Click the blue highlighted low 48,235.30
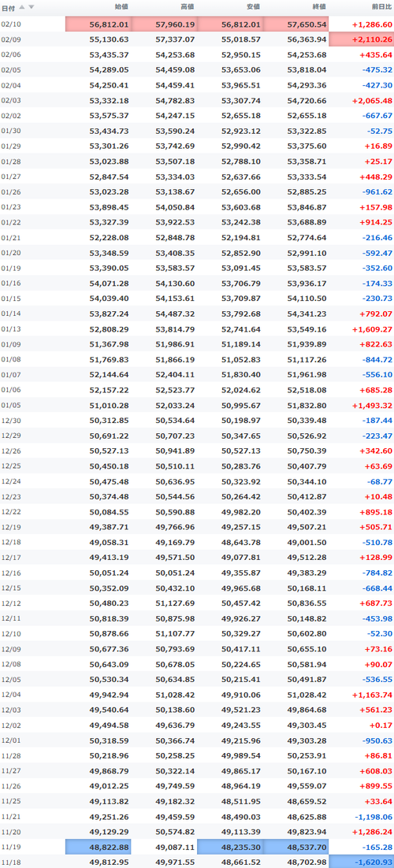Image resolution: width=394 pixels, height=868 pixels. pos(230,847)
